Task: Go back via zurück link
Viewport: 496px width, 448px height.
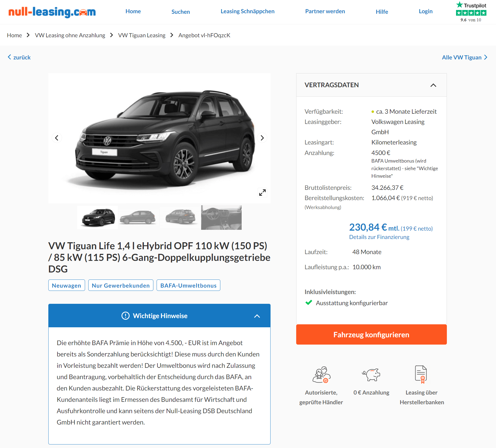Action: [19, 57]
